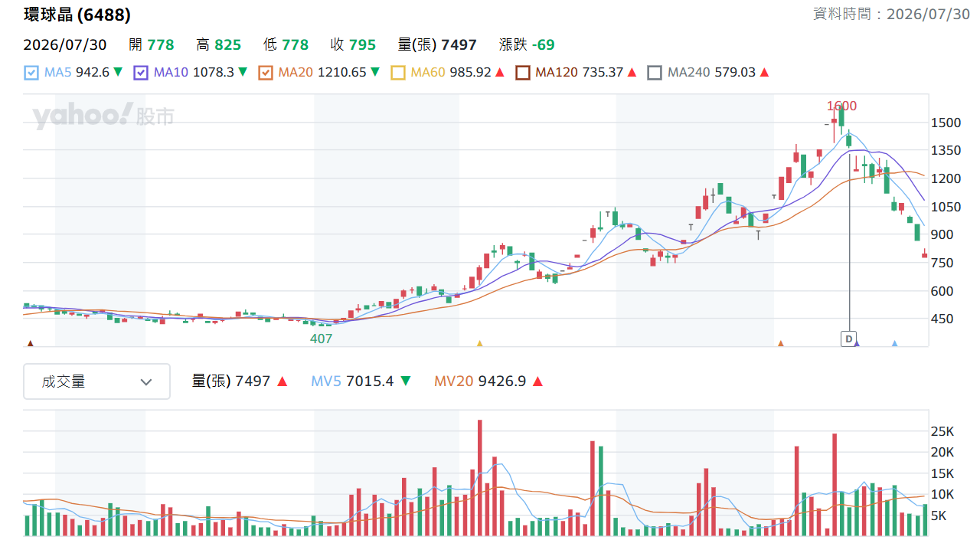Expand the chevron arrow beside 成交量
This screenshot has width=980, height=540.
(146, 381)
